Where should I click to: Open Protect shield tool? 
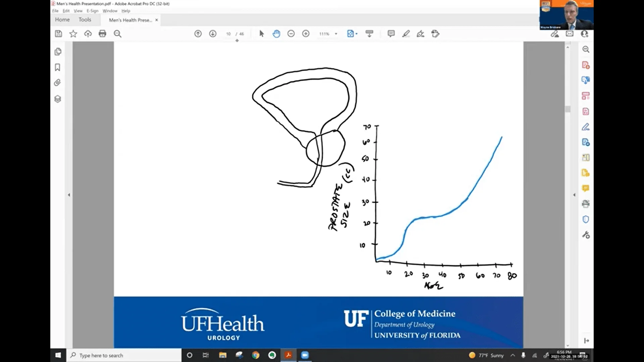pos(586,219)
